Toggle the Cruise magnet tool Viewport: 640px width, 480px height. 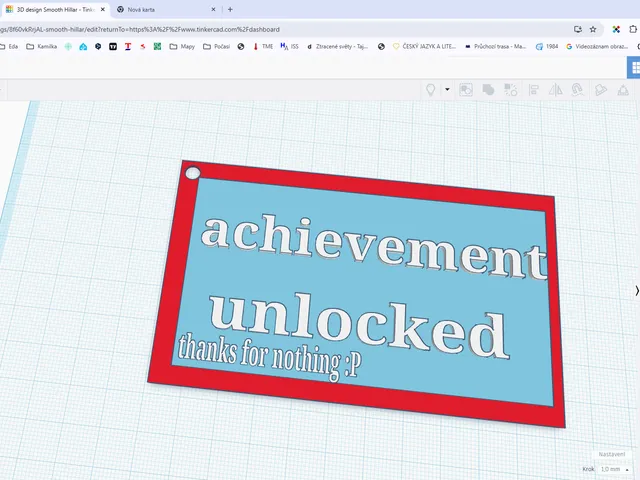coord(577,90)
